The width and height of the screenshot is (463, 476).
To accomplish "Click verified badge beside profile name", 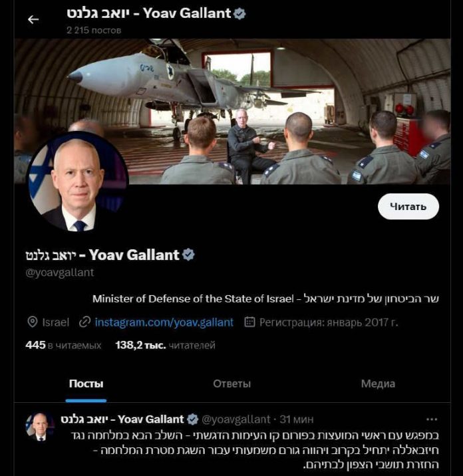I will tap(188, 254).
